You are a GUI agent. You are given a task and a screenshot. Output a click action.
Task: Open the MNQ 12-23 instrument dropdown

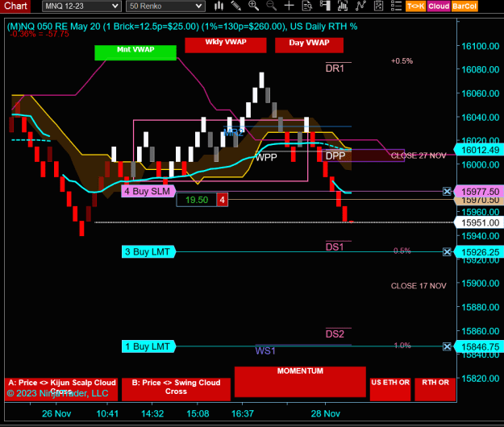pos(81,6)
